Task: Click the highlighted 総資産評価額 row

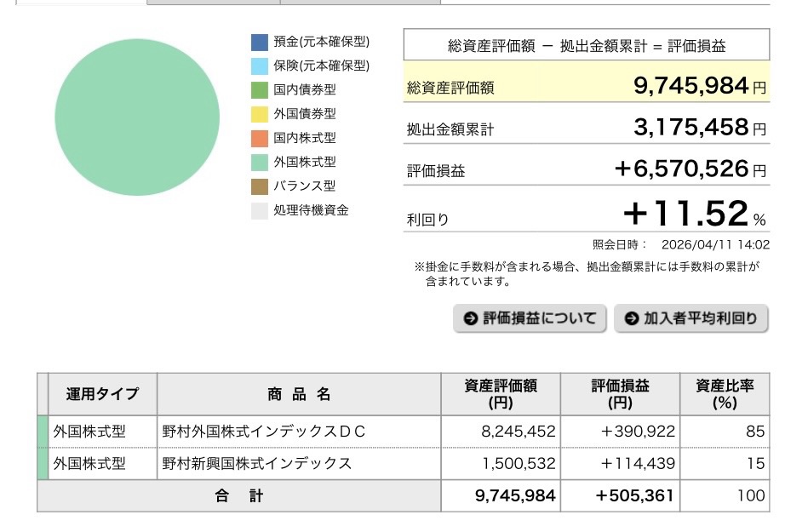Action: tap(586, 86)
